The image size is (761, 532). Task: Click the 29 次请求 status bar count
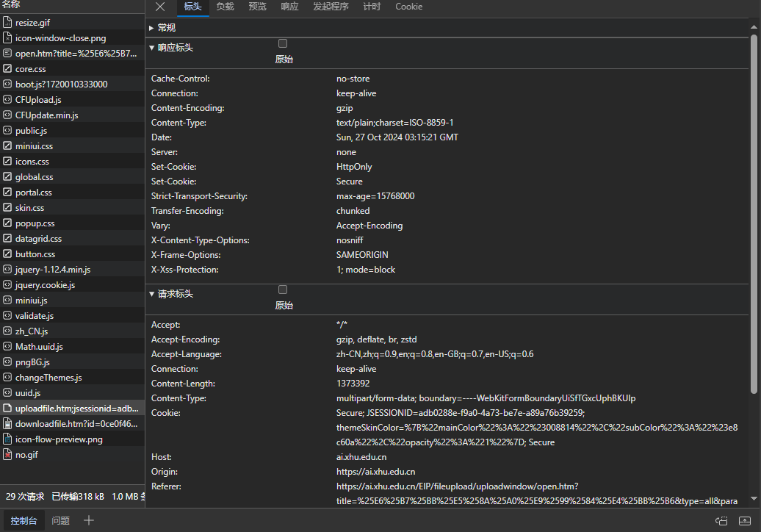click(x=25, y=497)
